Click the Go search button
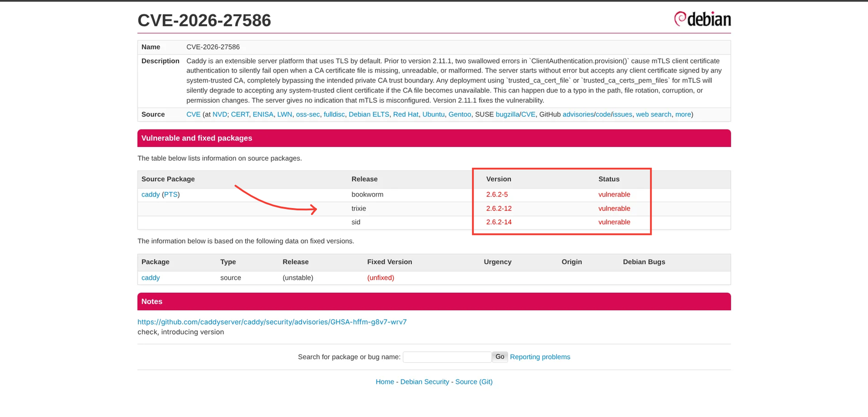 click(500, 356)
